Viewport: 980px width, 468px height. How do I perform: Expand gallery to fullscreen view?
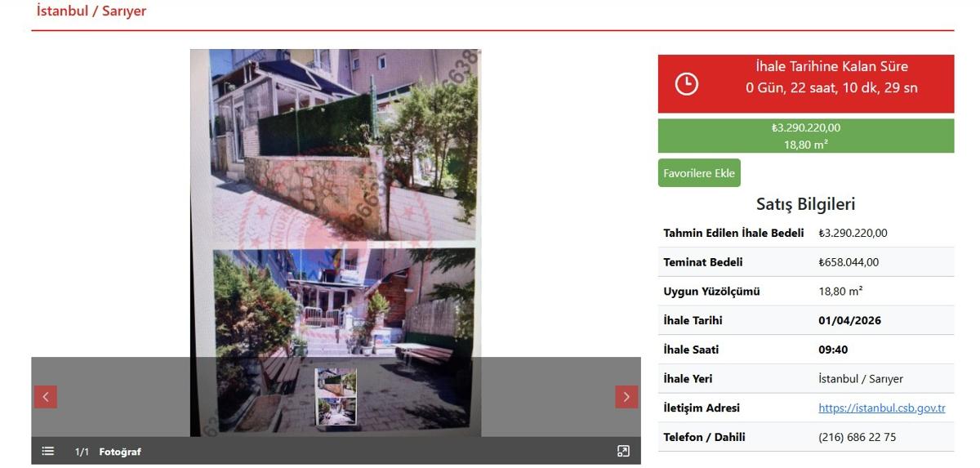click(623, 451)
